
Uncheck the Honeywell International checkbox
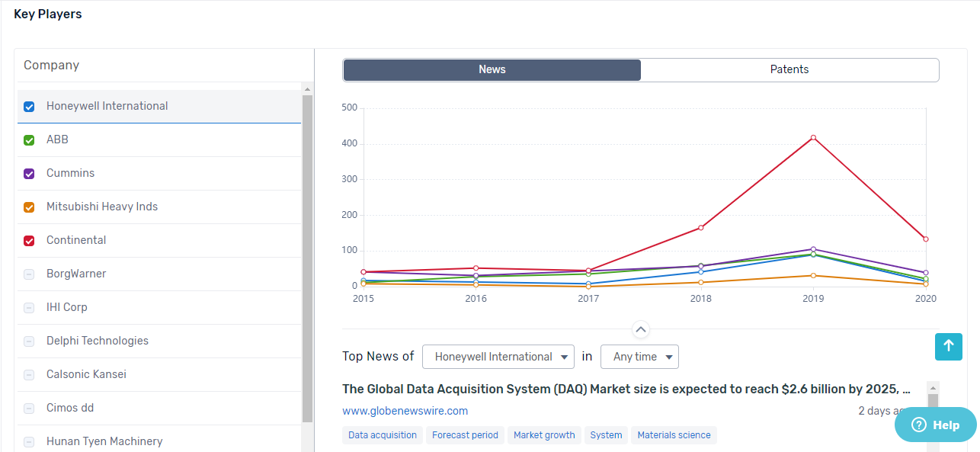point(29,107)
